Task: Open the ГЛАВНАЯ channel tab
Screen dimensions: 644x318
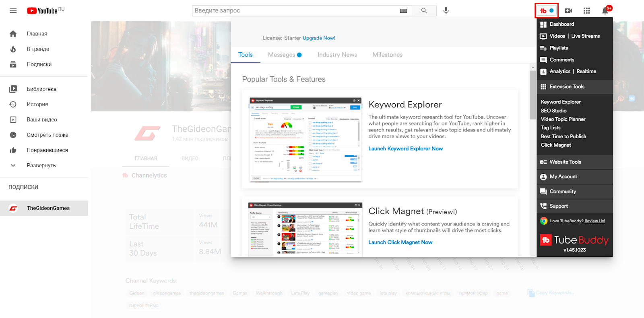Action: click(x=146, y=158)
